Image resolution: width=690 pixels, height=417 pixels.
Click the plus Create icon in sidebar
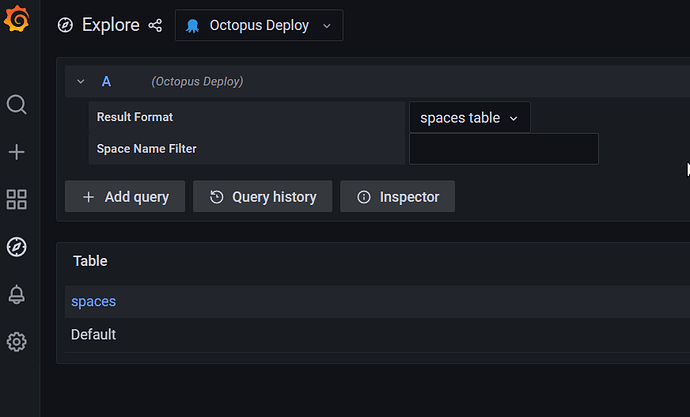coord(17,152)
